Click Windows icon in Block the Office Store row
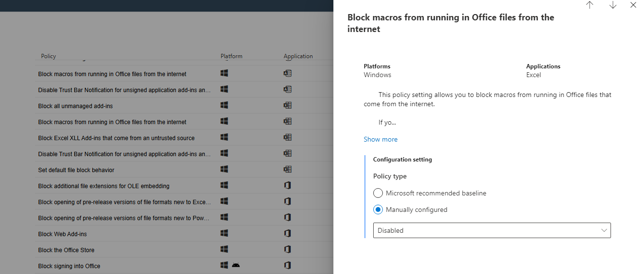This screenshot has height=274, width=644. pos(224,250)
